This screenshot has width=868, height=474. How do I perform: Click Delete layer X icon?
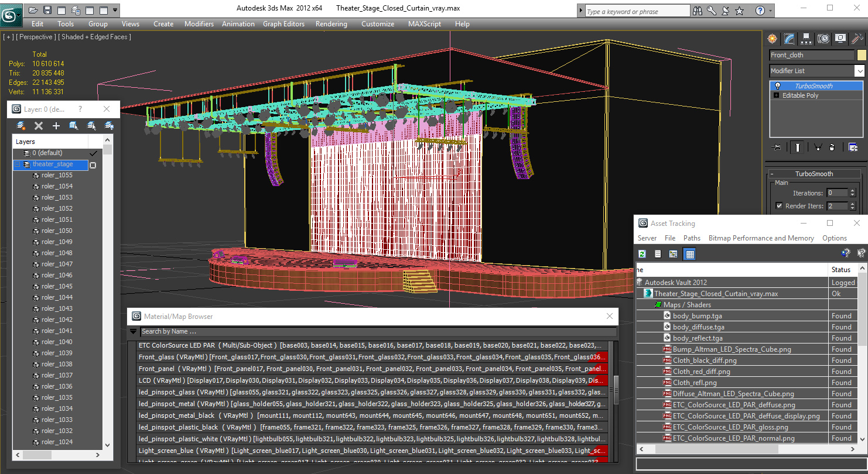(39, 126)
